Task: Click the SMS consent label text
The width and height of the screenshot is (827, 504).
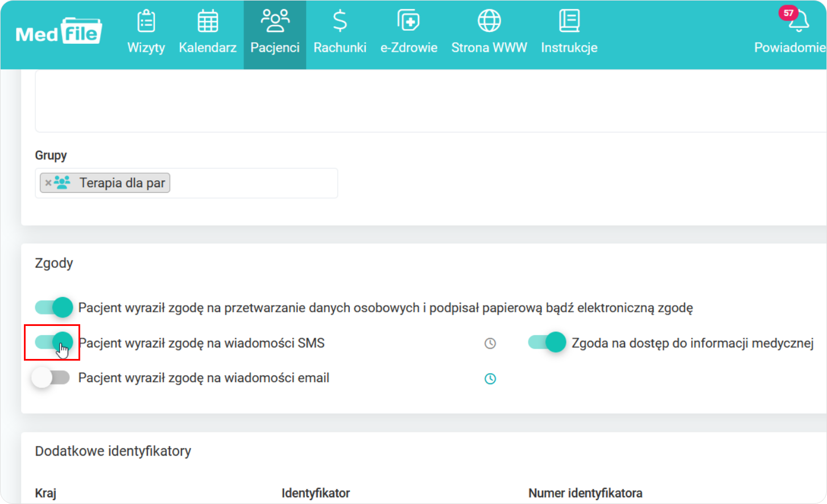Action: point(201,343)
